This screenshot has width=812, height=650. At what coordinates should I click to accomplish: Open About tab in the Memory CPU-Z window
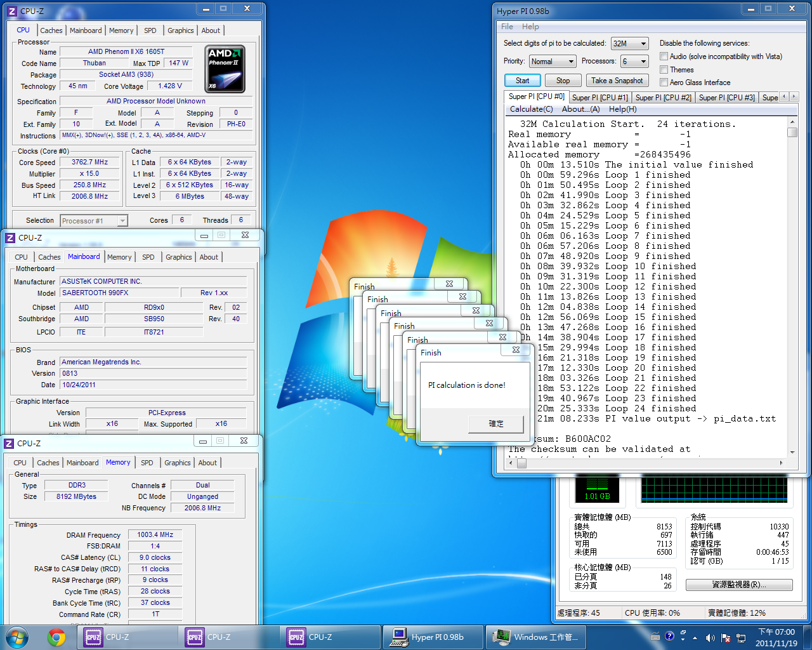[x=207, y=463]
